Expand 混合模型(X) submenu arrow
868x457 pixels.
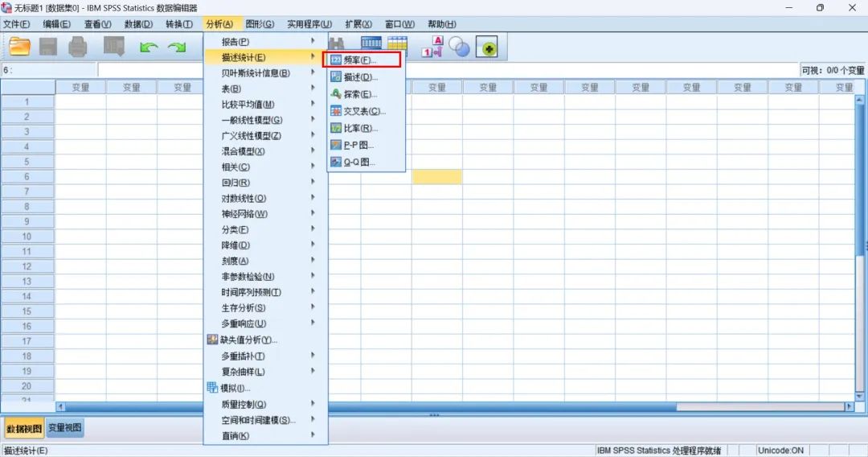[313, 150]
